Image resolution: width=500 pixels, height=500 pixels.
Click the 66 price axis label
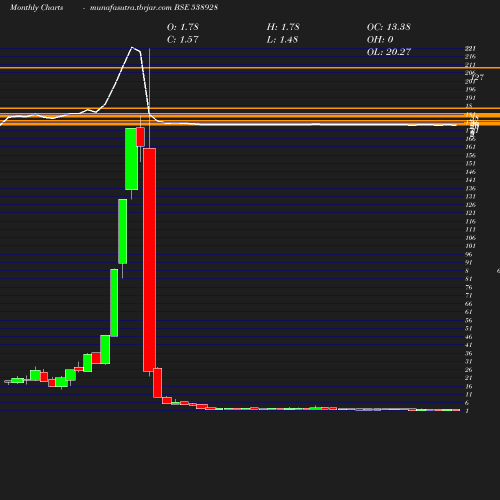point(469,304)
